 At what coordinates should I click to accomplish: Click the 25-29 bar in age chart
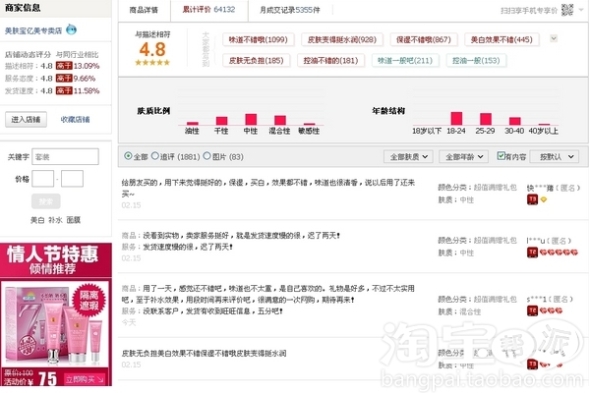pyautogui.click(x=486, y=119)
